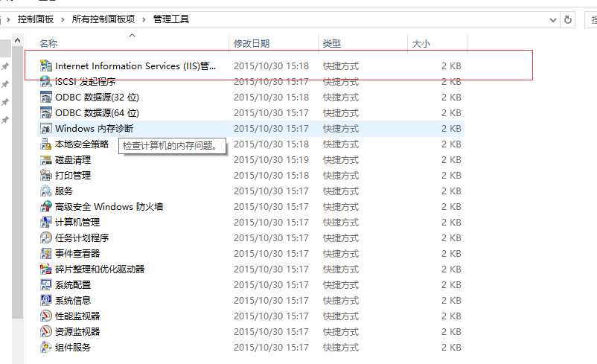Select 服务 file name
The width and height of the screenshot is (597, 364).
64,191
